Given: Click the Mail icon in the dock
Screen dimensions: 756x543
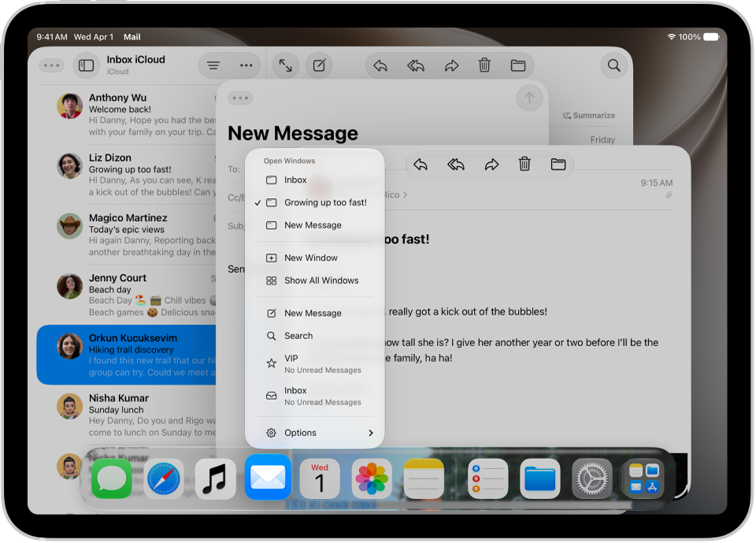Looking at the screenshot, I should [x=268, y=477].
